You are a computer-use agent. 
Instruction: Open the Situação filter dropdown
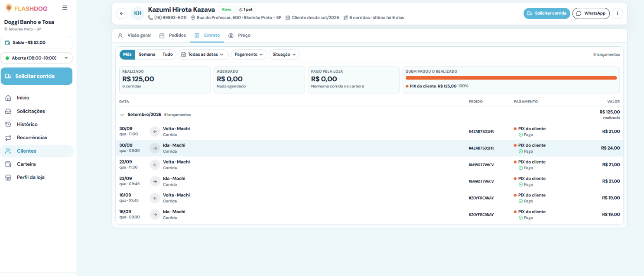point(284,55)
